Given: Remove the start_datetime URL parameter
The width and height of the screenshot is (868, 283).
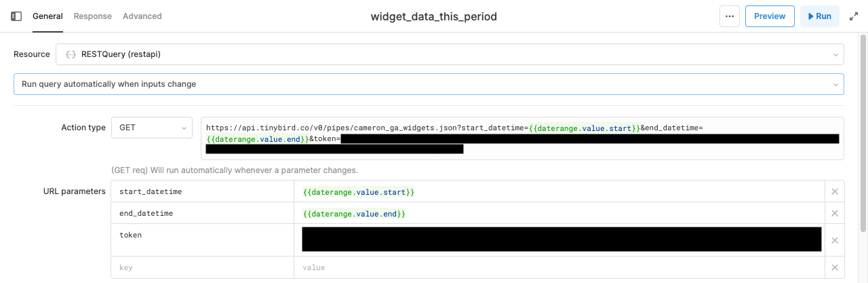Looking at the screenshot, I should click(835, 191).
